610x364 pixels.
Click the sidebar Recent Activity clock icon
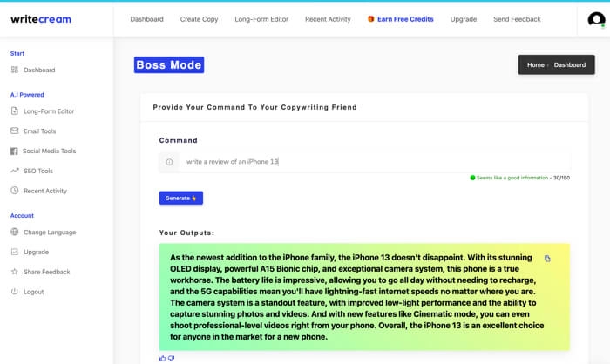click(15, 190)
